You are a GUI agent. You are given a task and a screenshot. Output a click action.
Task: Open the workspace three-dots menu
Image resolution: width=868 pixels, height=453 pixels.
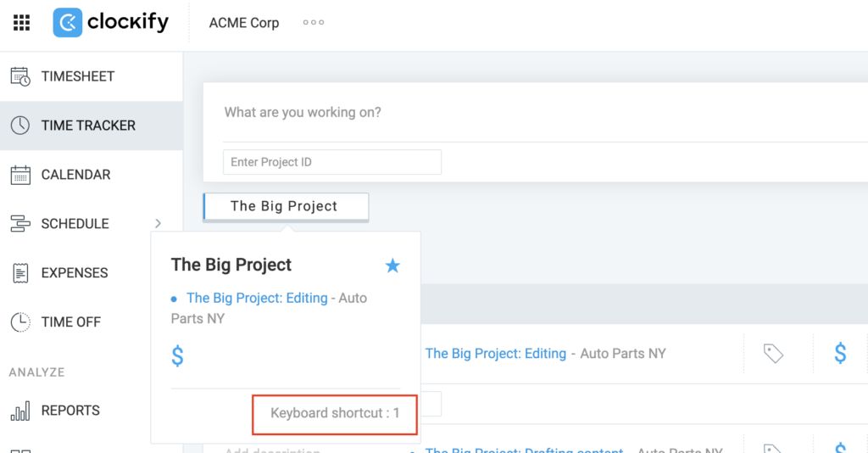314,23
